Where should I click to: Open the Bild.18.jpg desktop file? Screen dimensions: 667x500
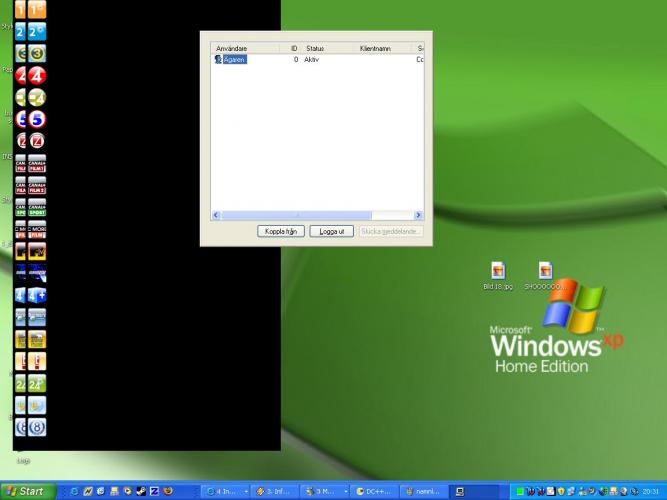tap(497, 272)
